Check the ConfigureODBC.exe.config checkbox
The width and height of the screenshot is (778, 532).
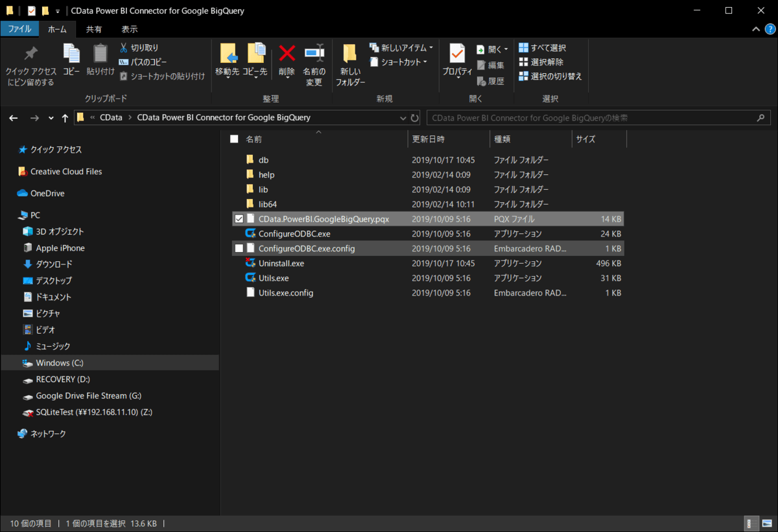tap(239, 249)
